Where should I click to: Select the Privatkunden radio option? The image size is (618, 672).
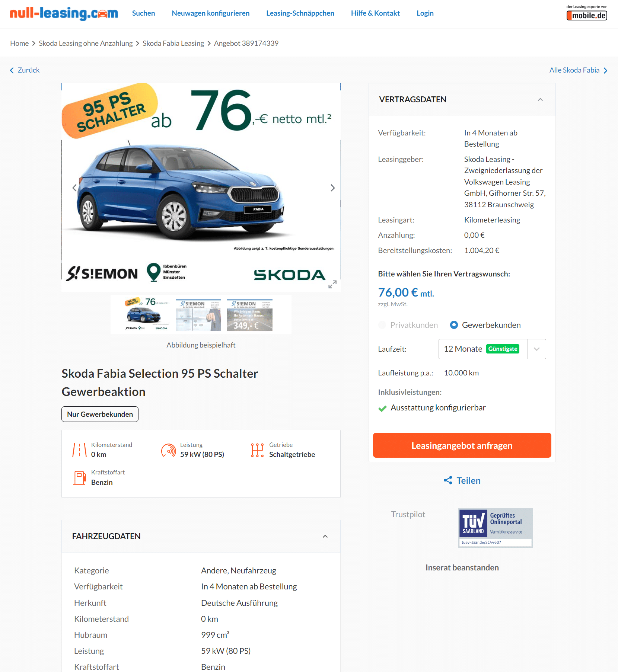click(x=382, y=325)
